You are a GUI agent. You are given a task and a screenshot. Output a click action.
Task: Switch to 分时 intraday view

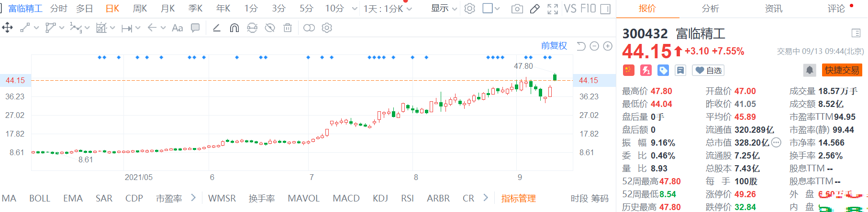[x=58, y=9]
